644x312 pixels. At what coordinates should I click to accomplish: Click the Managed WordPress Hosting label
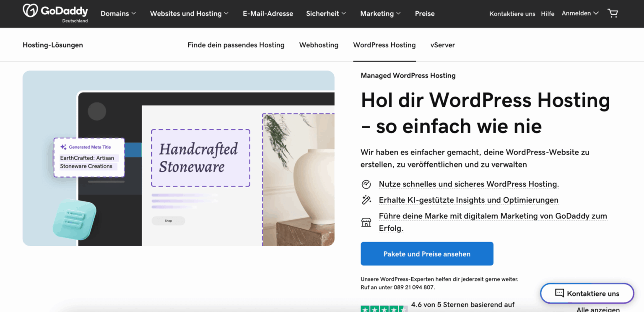point(408,75)
